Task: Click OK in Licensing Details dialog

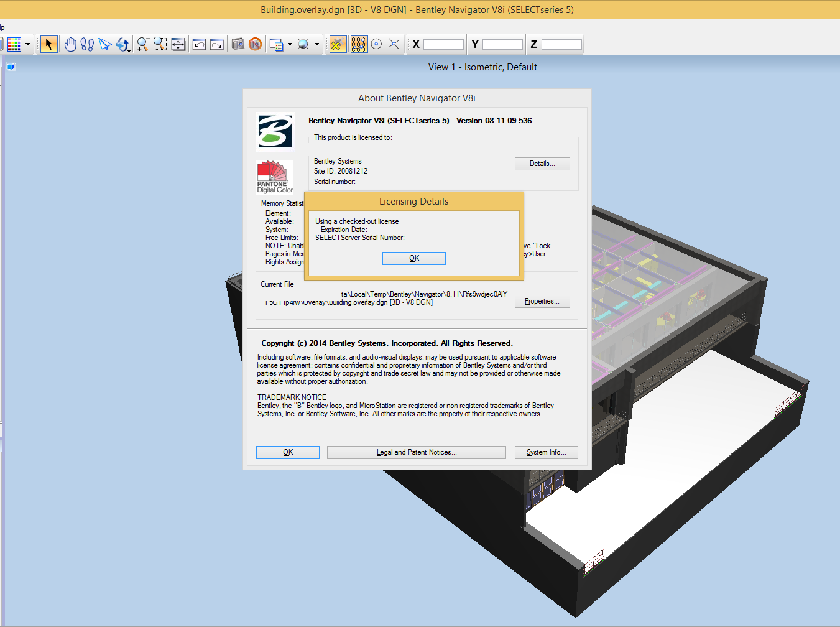Action: click(414, 258)
